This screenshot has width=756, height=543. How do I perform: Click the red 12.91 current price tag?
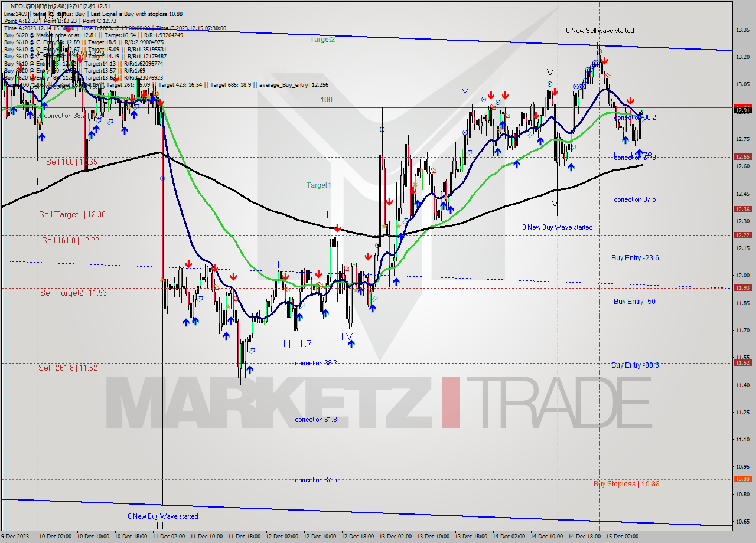tap(742, 109)
